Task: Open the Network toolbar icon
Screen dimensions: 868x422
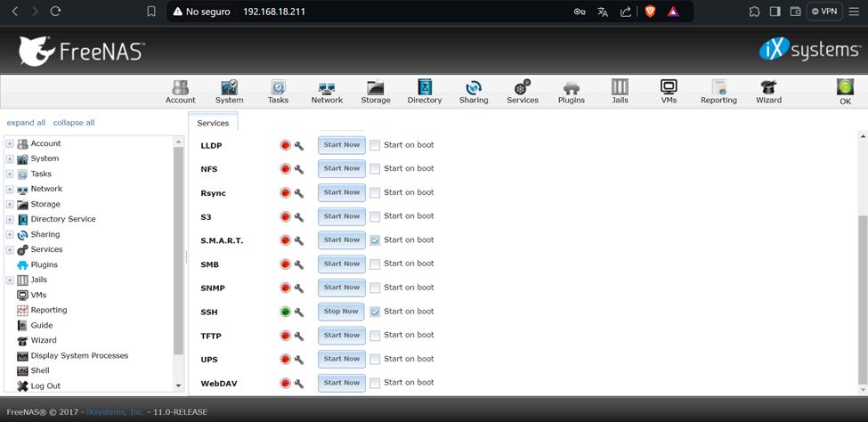Action: 327,92
